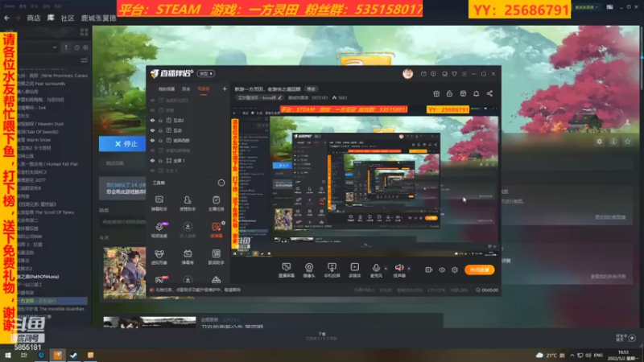The height and width of the screenshot is (362, 644).
Task: Open the danmaku show (弹幕秀) tool
Action: pos(188,257)
